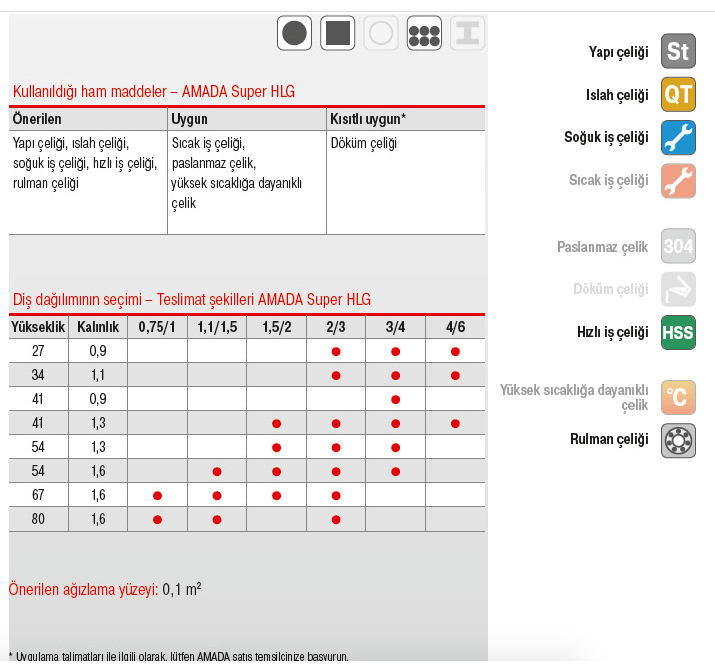Click thickness '1,1' in the 34 row
715x668 pixels.
pos(98,375)
